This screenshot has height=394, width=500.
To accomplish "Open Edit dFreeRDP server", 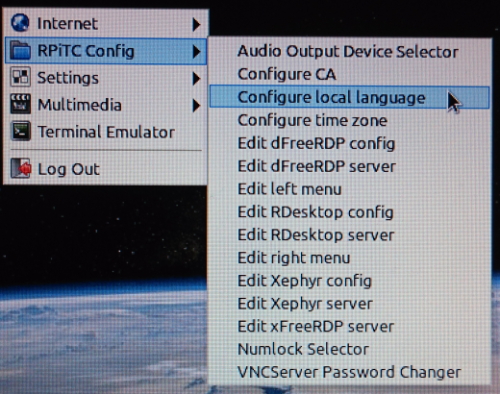I will click(x=349, y=166).
